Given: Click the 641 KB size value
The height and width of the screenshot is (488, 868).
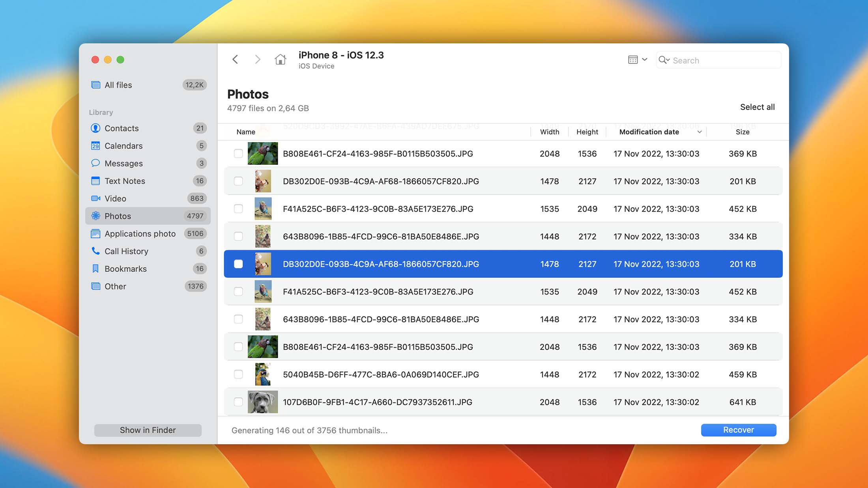Looking at the screenshot, I should pyautogui.click(x=743, y=402).
